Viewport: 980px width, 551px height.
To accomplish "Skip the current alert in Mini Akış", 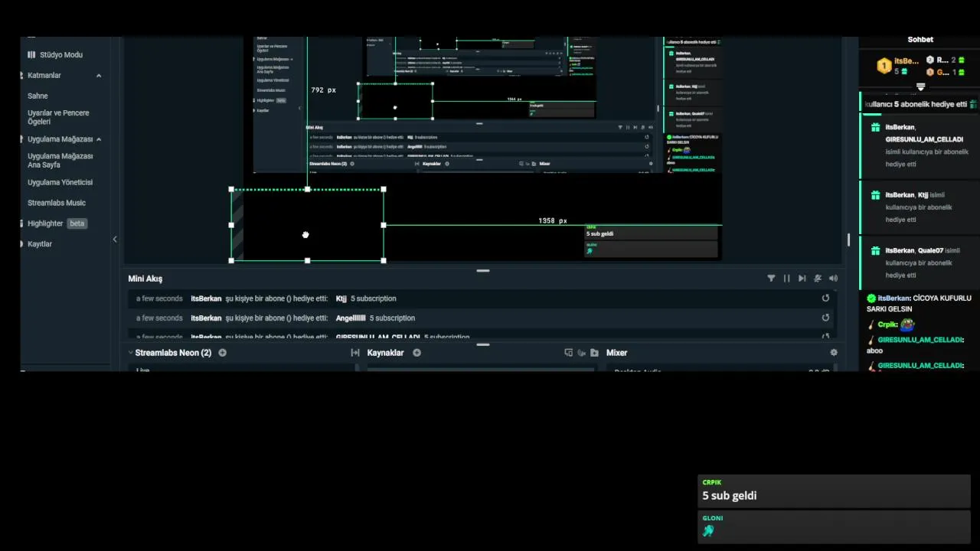I will [802, 279].
